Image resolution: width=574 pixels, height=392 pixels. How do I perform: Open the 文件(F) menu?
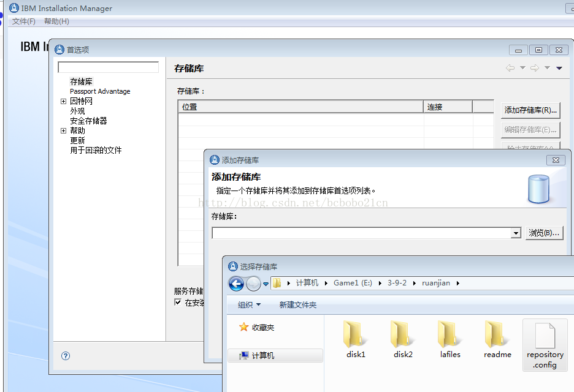point(24,21)
